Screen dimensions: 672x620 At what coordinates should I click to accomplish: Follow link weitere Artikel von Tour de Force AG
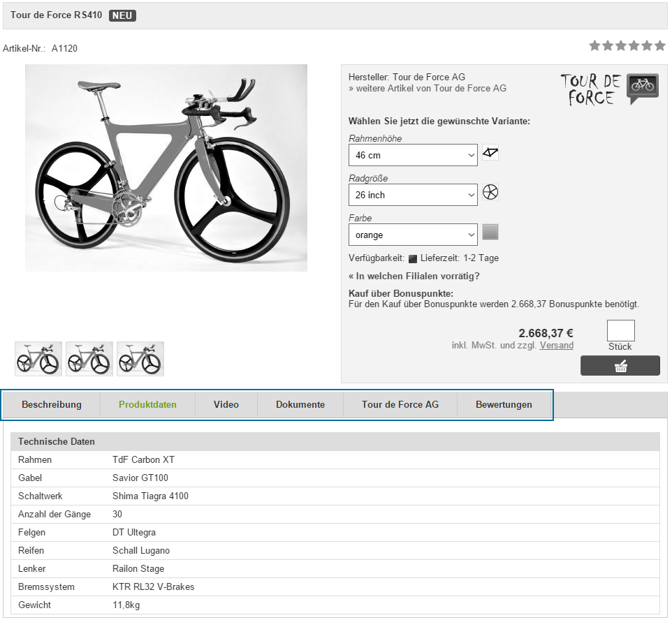click(428, 88)
